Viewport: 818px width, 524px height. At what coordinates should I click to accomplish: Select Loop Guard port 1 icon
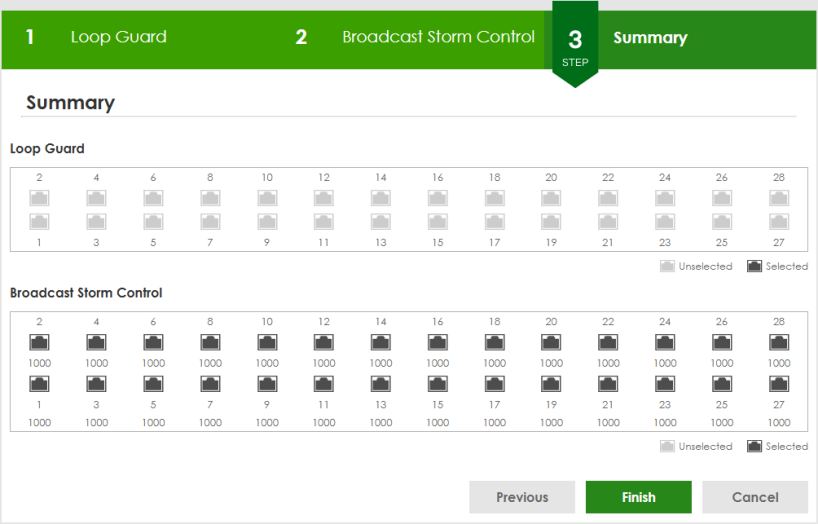click(x=39, y=222)
